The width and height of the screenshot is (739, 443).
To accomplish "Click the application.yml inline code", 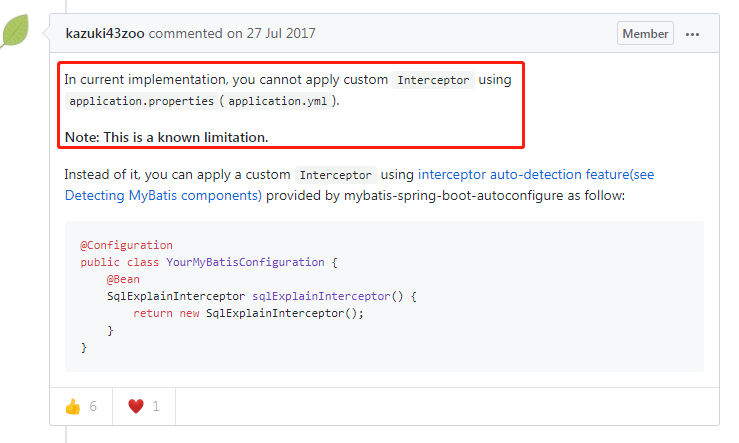I will (x=278, y=101).
